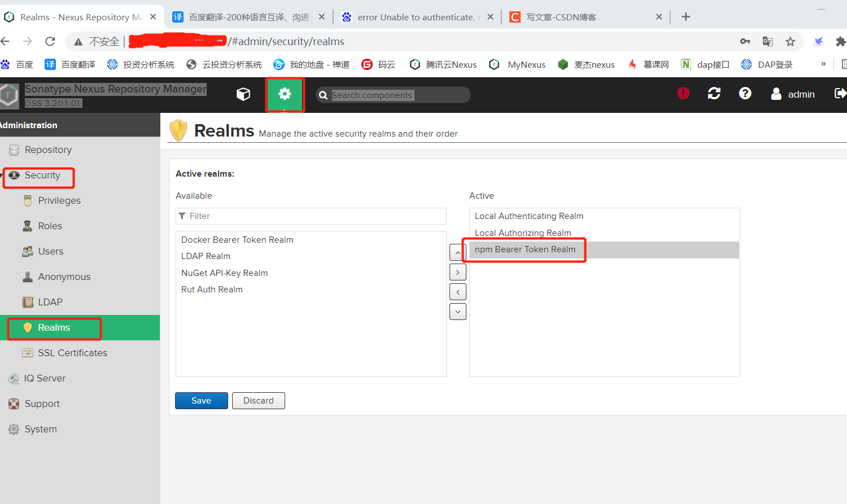The width and height of the screenshot is (847, 504).
Task: Select Rut Auth Realm
Action: 311,290
